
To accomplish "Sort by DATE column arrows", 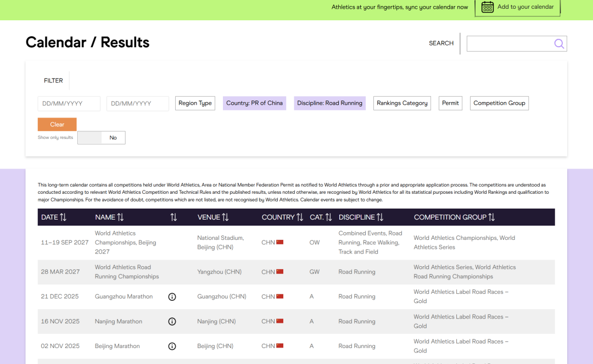I will point(63,217).
